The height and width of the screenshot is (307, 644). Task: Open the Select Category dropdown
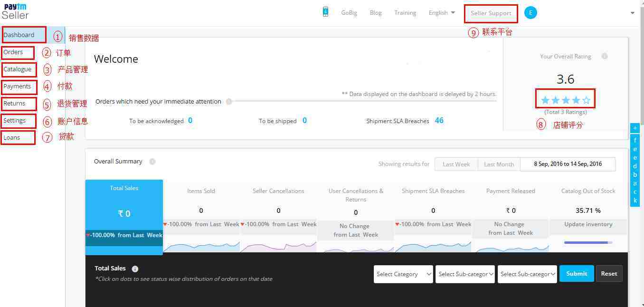point(403,274)
